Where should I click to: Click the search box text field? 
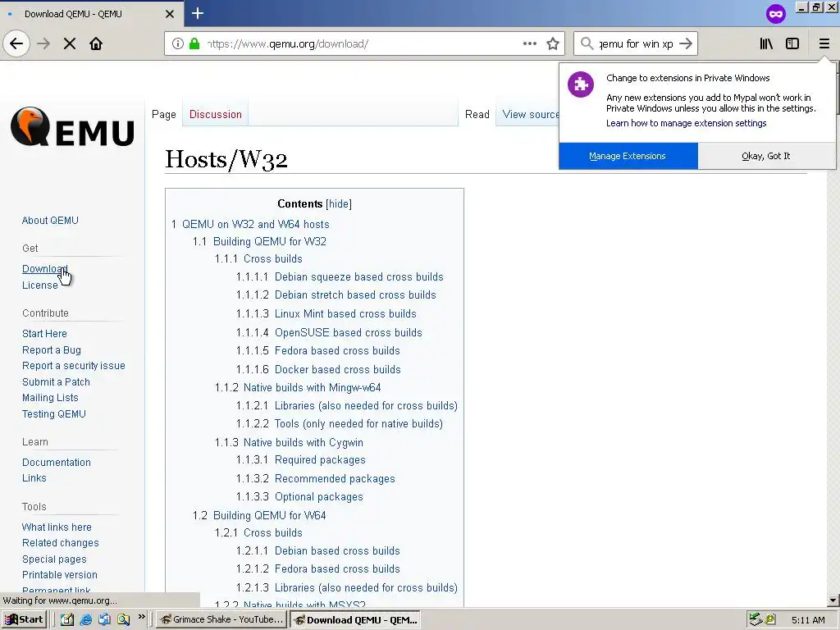pos(636,44)
